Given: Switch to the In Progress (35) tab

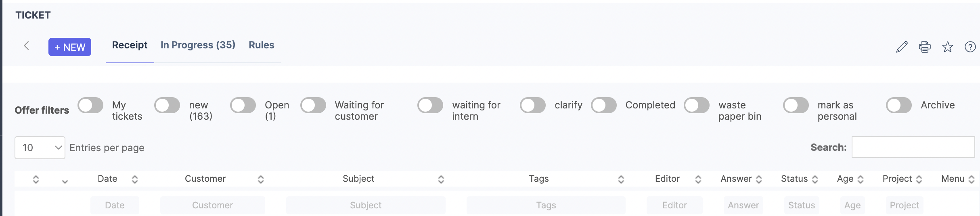Looking at the screenshot, I should coord(198,45).
